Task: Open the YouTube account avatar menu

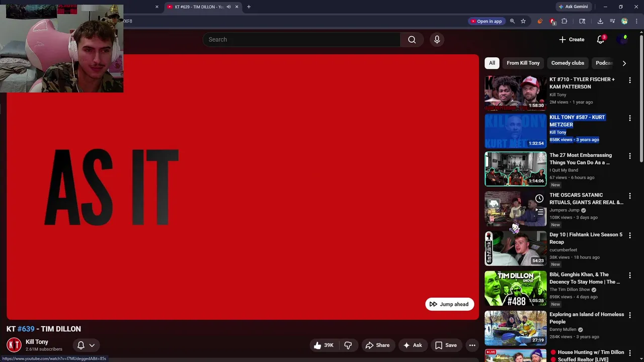Action: tap(623, 40)
